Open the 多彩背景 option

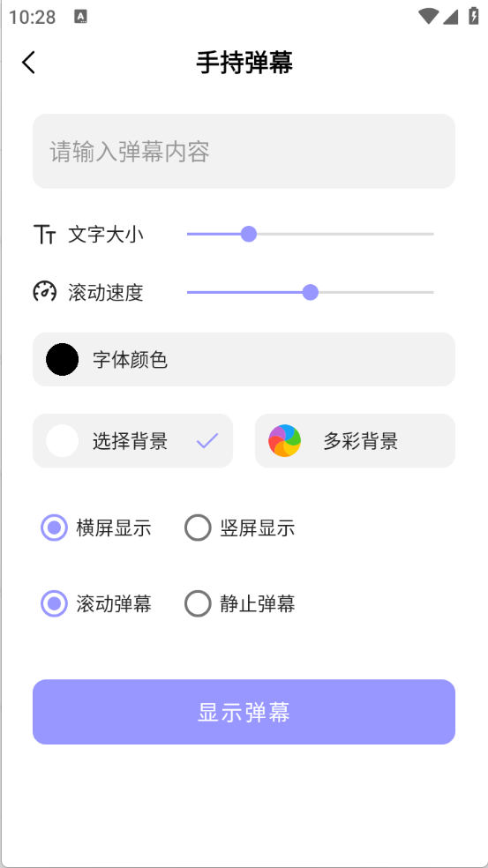pyautogui.click(x=355, y=441)
